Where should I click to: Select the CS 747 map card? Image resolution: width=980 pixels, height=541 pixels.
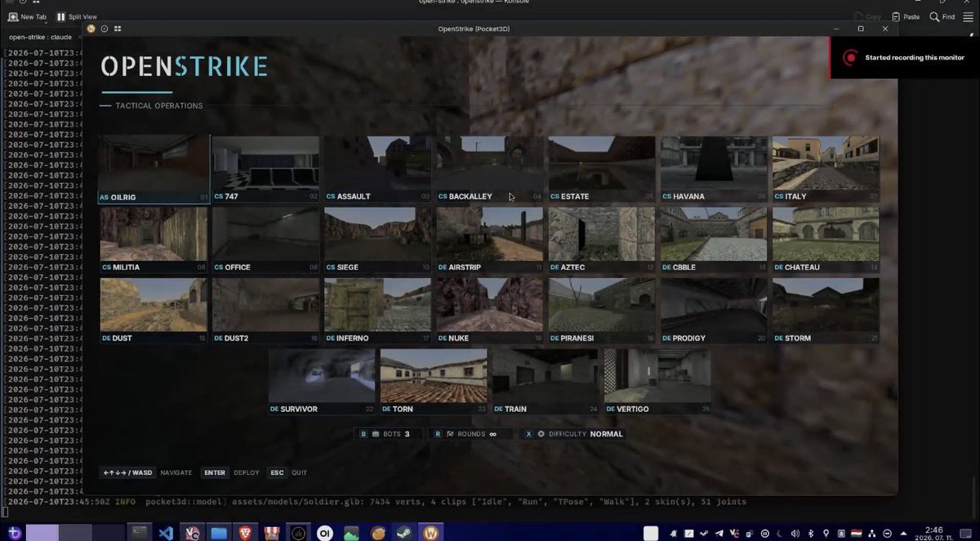(x=265, y=169)
